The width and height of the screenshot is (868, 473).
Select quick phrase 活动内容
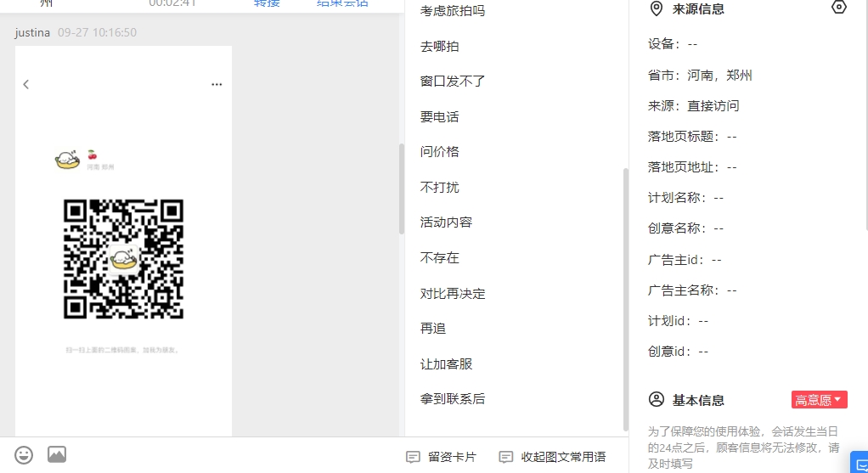click(446, 222)
